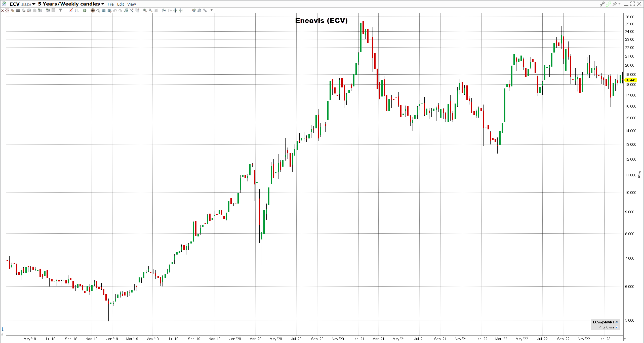This screenshot has height=343, width=644.
Task: Open the View menu
Action: pyautogui.click(x=131, y=4)
